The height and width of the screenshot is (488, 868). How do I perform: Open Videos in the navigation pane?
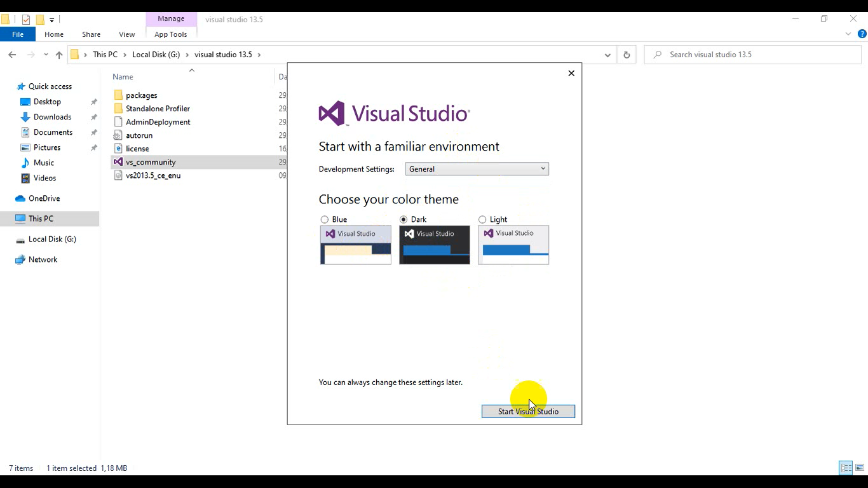pyautogui.click(x=44, y=178)
